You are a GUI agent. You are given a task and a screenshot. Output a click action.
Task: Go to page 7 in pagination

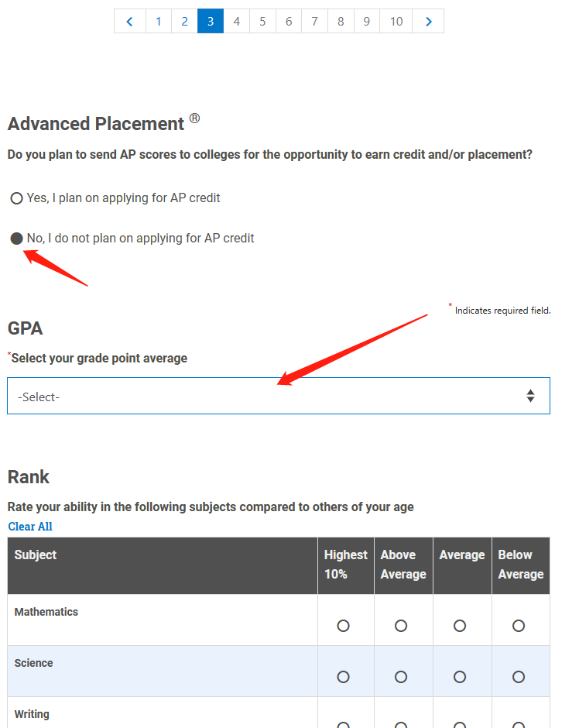(314, 21)
